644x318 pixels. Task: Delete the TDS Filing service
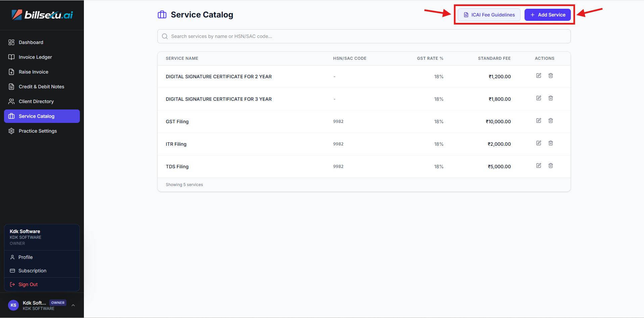550,166
